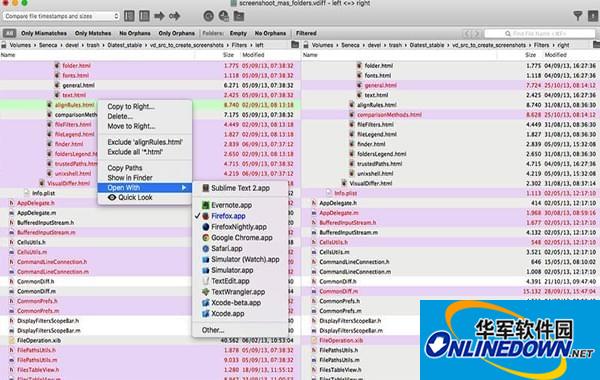The image size is (600, 380).
Task: Toggle the Only Orphans filter
Action: tap(176, 33)
